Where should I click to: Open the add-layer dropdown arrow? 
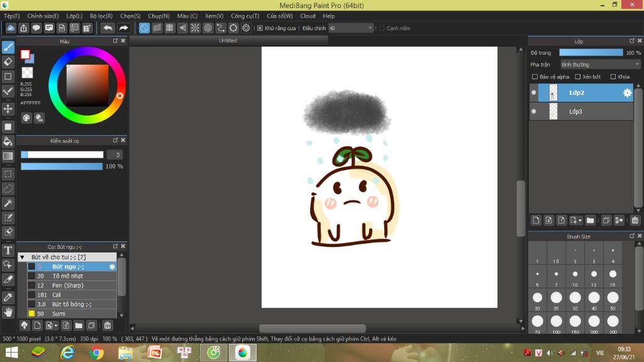coord(580,221)
